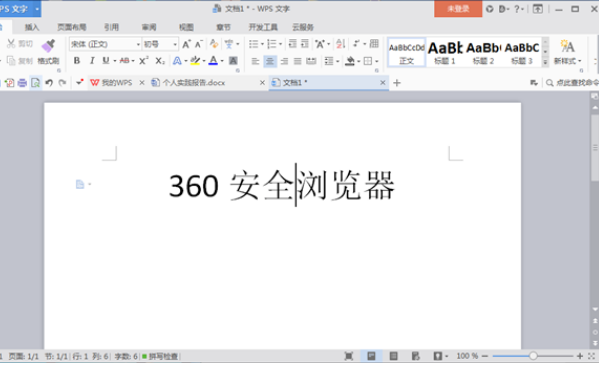
Task: Switch to web layout view in status bar
Action: click(x=416, y=356)
